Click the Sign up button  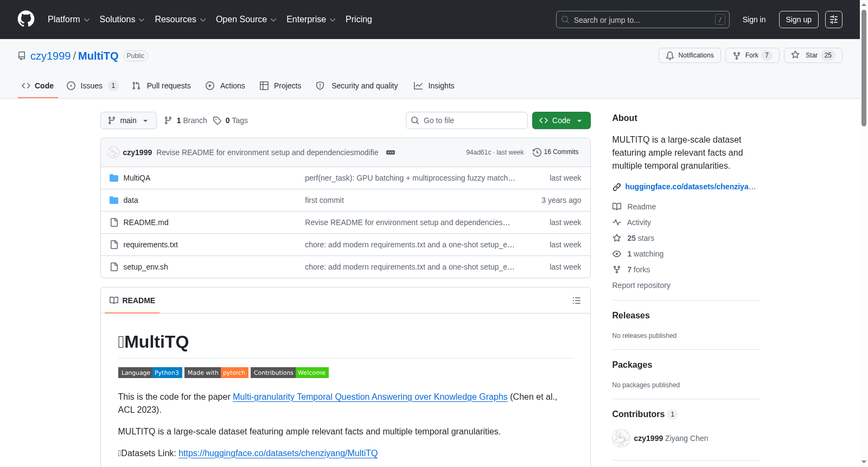799,20
